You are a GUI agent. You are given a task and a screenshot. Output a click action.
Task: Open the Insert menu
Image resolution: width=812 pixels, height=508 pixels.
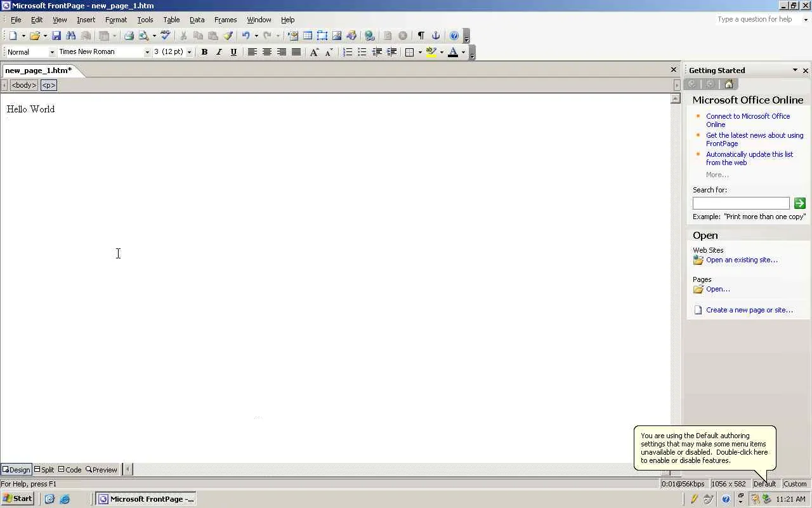tap(86, 20)
